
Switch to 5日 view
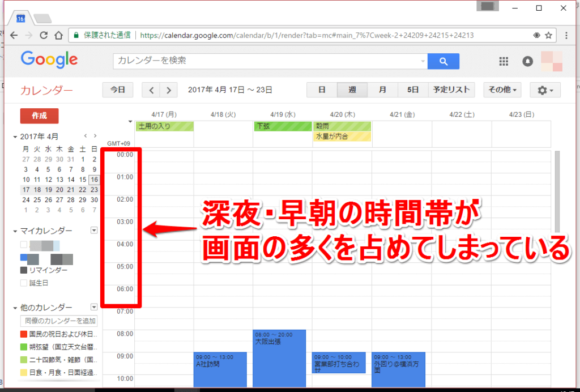coord(413,90)
